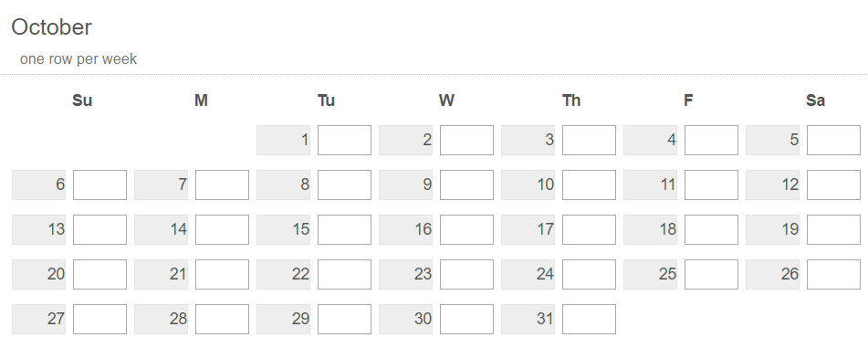The width and height of the screenshot is (868, 348).
Task: Click the input field for October 27
Action: click(x=99, y=320)
